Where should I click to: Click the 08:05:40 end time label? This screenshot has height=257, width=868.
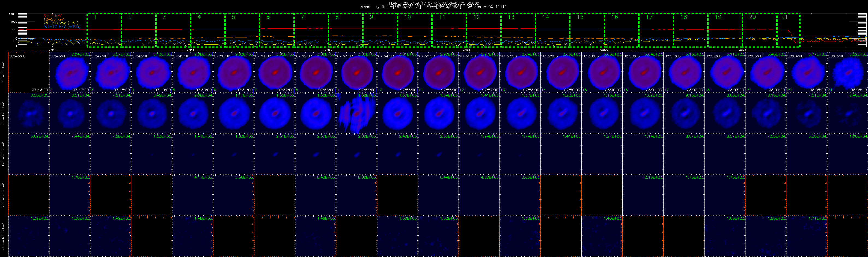858,90
